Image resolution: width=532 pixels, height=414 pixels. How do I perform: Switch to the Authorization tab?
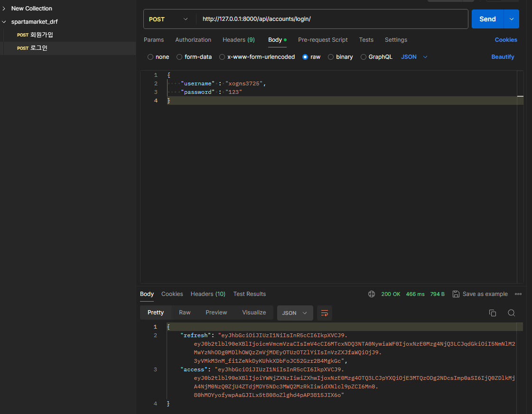pos(193,40)
